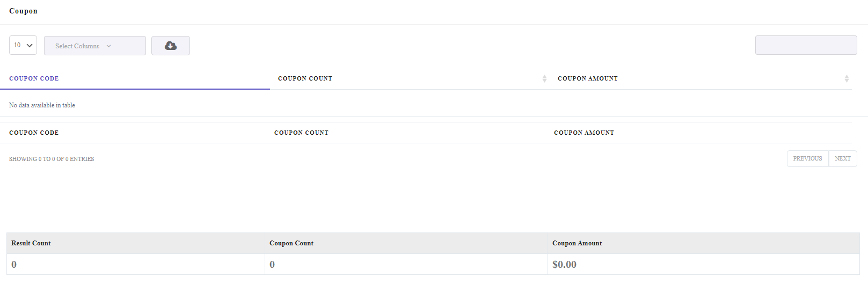
Task: Focus the table search input box
Action: tap(806, 45)
